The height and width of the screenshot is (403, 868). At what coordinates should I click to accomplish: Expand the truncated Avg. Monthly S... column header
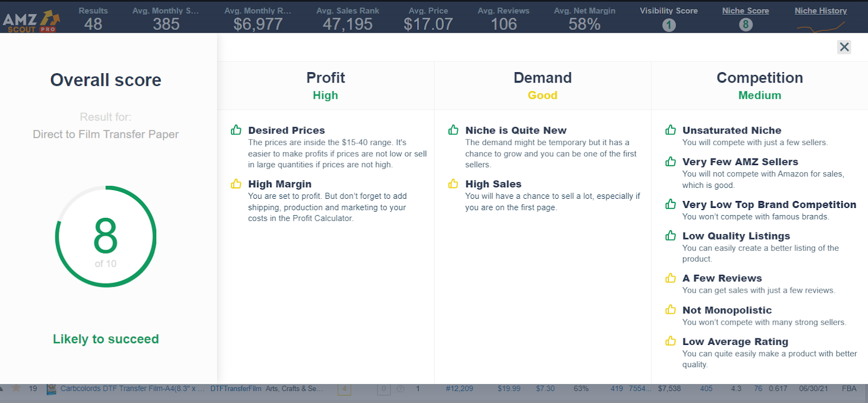point(165,10)
